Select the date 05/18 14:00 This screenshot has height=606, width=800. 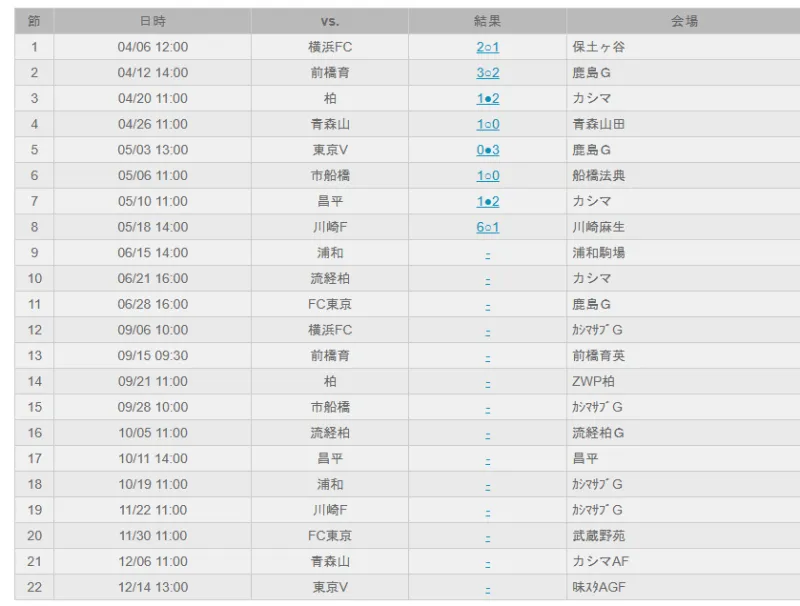153,227
